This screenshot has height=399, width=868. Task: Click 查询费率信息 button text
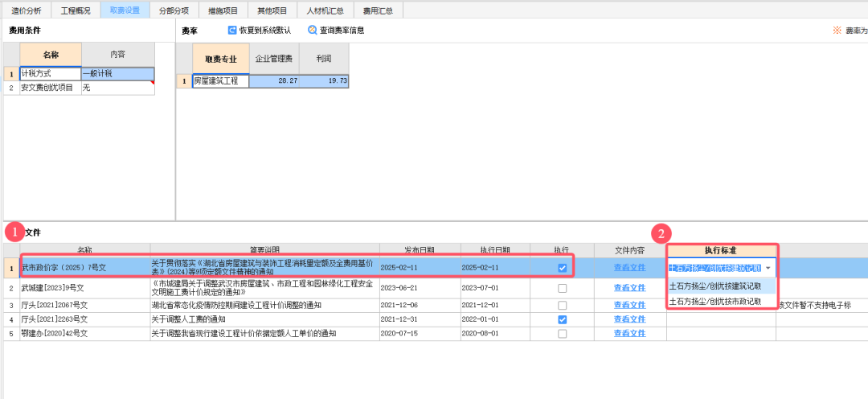[x=342, y=31]
